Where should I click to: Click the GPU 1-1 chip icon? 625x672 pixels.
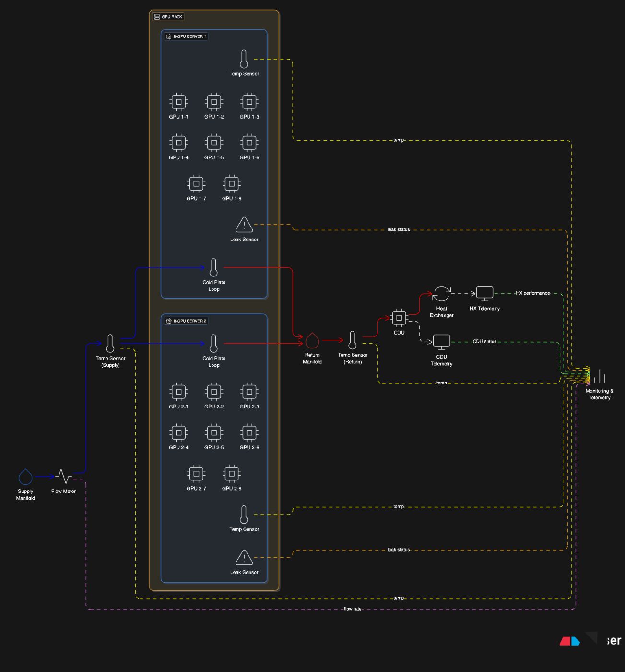pyautogui.click(x=178, y=102)
